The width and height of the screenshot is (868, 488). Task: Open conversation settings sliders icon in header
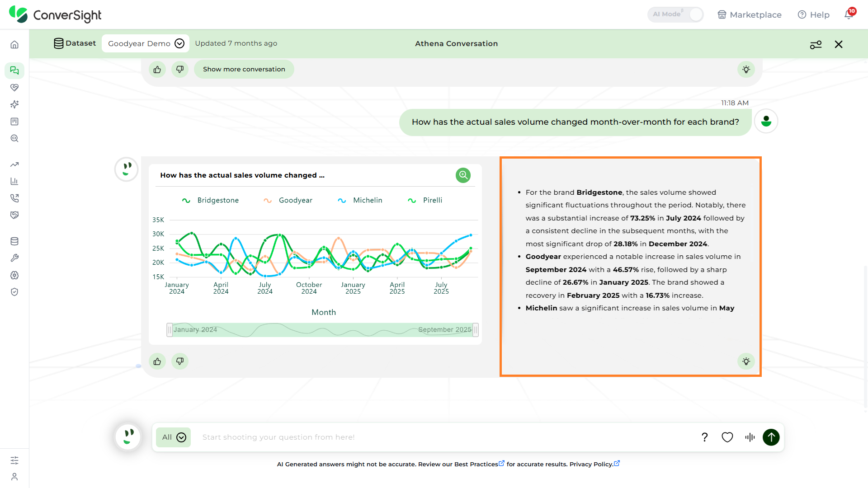click(x=816, y=44)
